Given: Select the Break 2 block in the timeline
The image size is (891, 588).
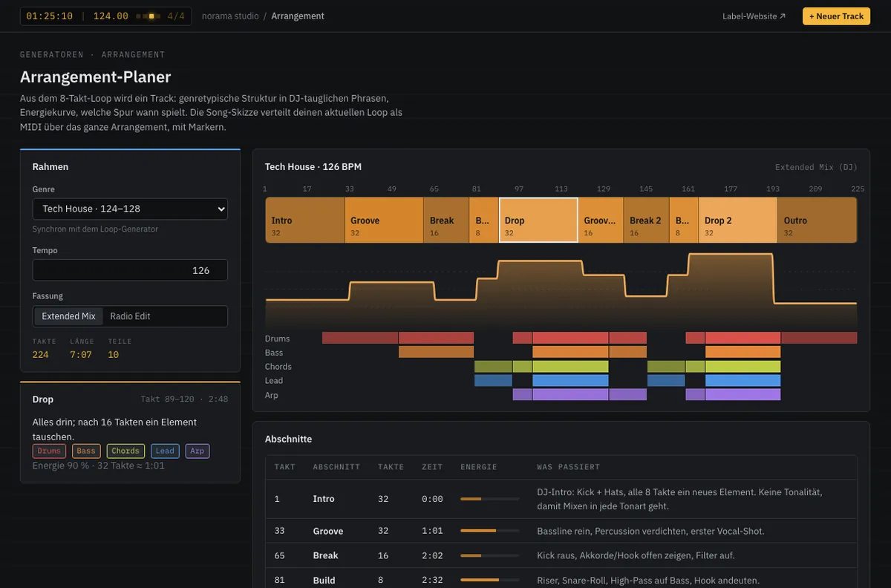Looking at the screenshot, I should click(x=646, y=220).
